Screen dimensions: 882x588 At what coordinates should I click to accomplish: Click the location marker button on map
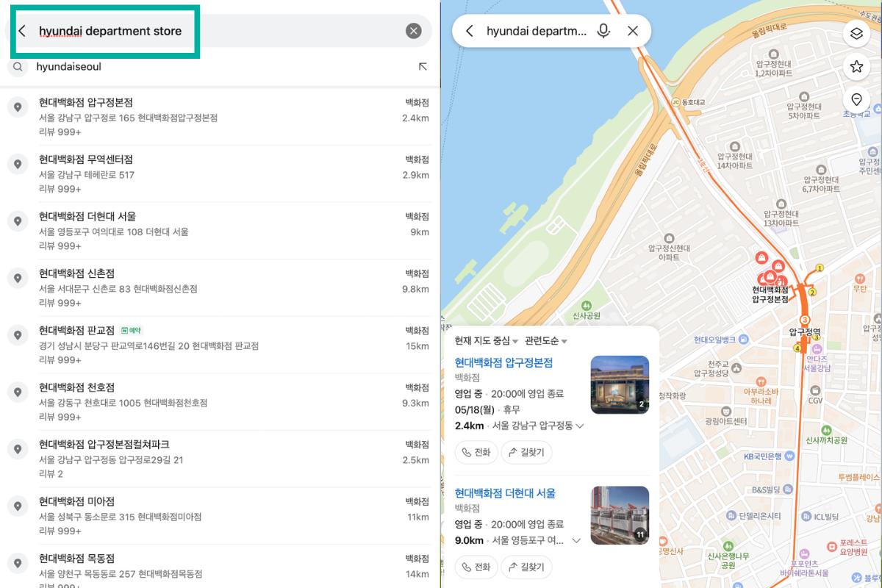pos(856,100)
